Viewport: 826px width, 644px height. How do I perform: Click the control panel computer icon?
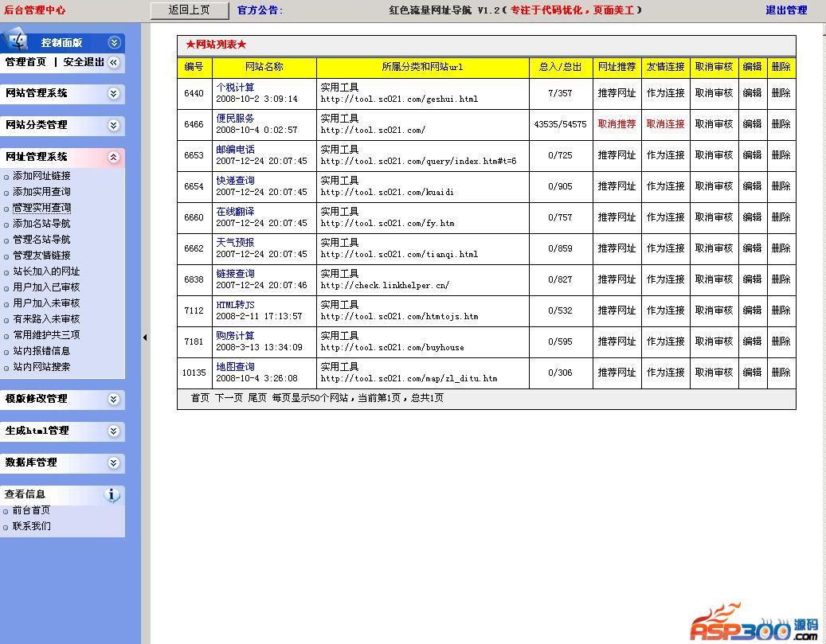coord(16,41)
